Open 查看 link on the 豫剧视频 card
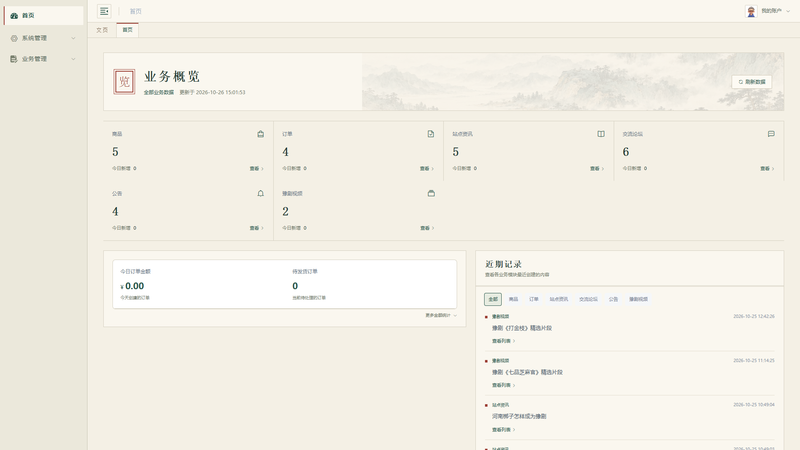The height and width of the screenshot is (450, 800). pyautogui.click(x=427, y=229)
